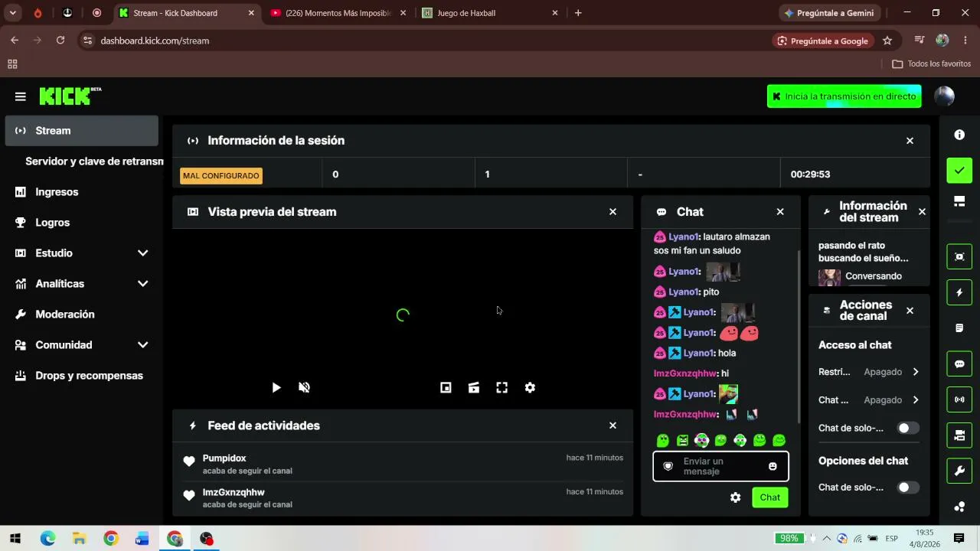Open the stream preview player settings gear
This screenshot has width=980, height=551.
click(x=530, y=388)
